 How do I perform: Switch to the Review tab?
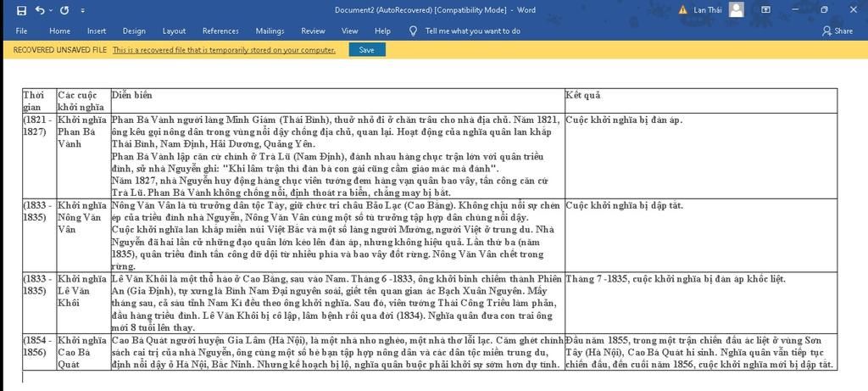[313, 31]
